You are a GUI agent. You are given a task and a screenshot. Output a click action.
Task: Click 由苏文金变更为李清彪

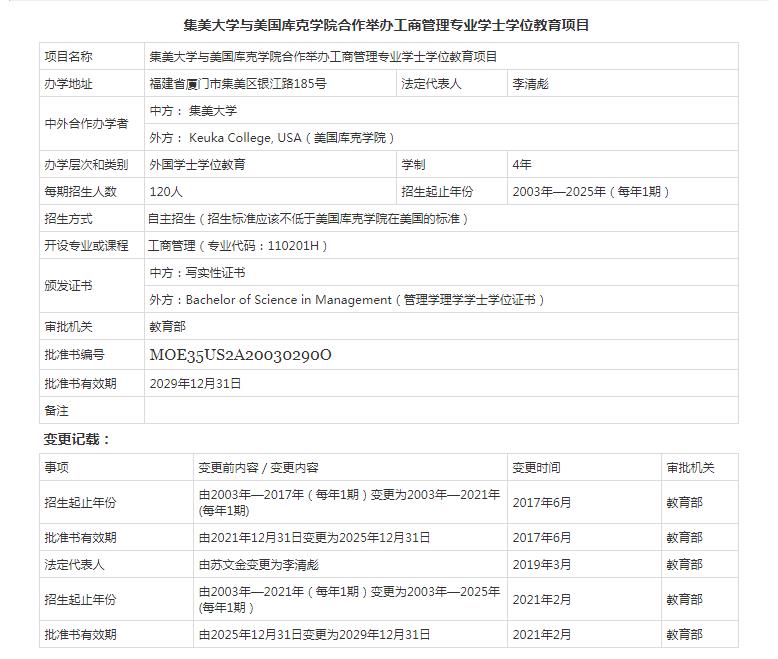click(x=259, y=564)
